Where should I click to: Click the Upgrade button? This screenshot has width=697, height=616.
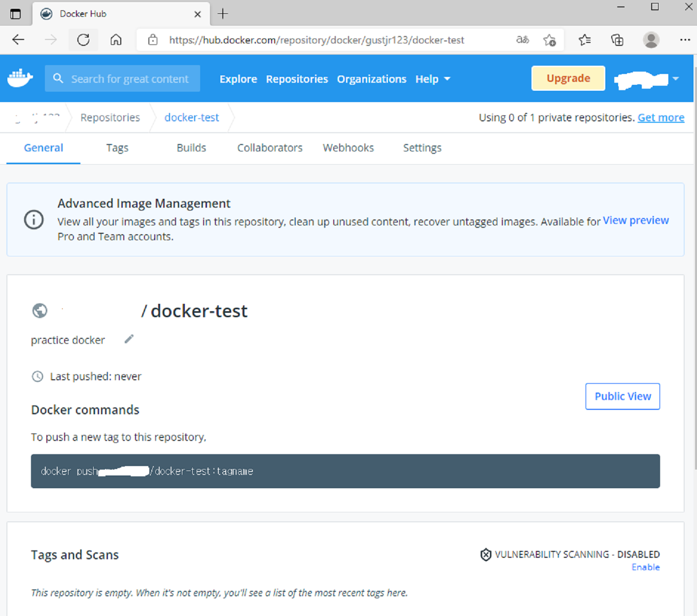tap(568, 78)
